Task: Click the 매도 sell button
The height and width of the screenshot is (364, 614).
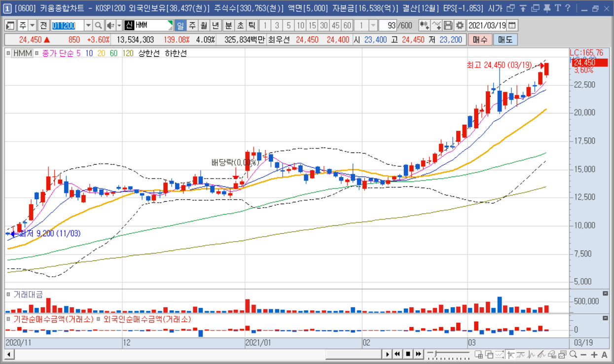Action: [506, 40]
